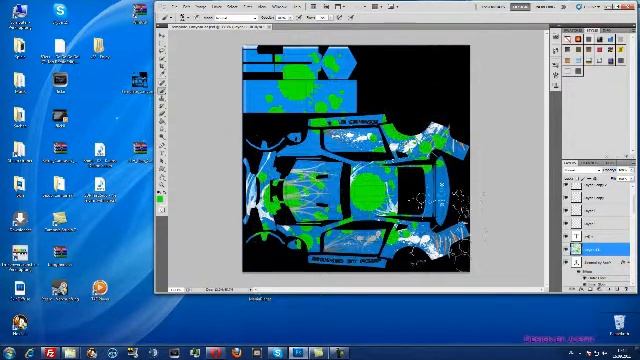Apply the Default Style (None) swatch
The height and width of the screenshot is (360, 640).
coord(568,39)
